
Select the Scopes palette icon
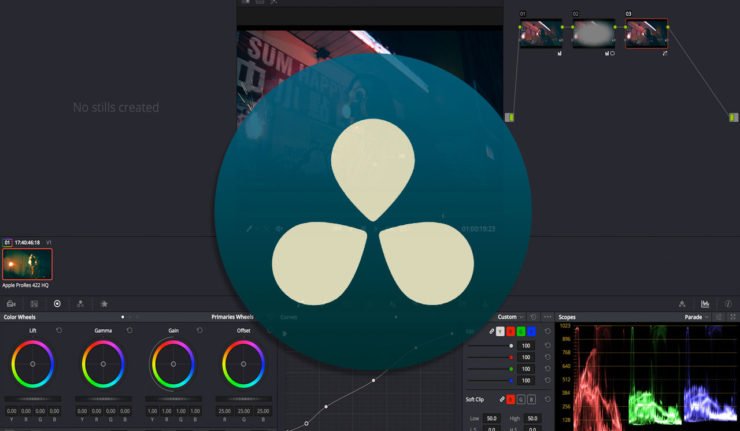click(705, 304)
